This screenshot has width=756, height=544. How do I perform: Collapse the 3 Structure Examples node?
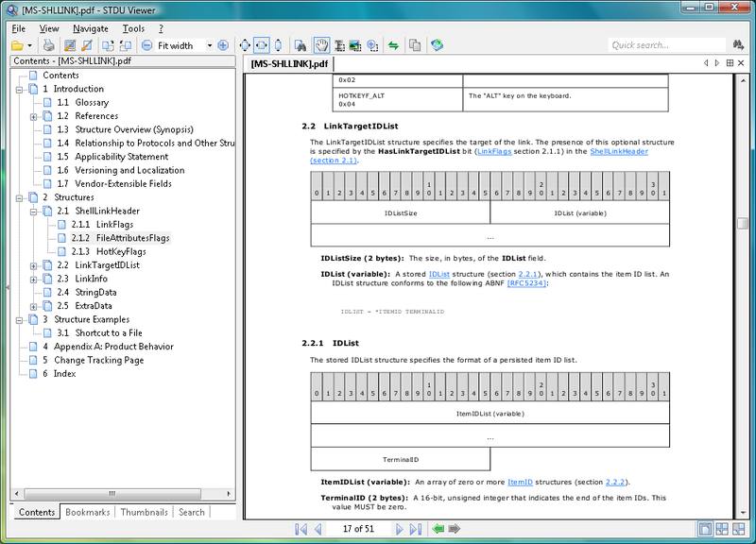pyautogui.click(x=19, y=320)
